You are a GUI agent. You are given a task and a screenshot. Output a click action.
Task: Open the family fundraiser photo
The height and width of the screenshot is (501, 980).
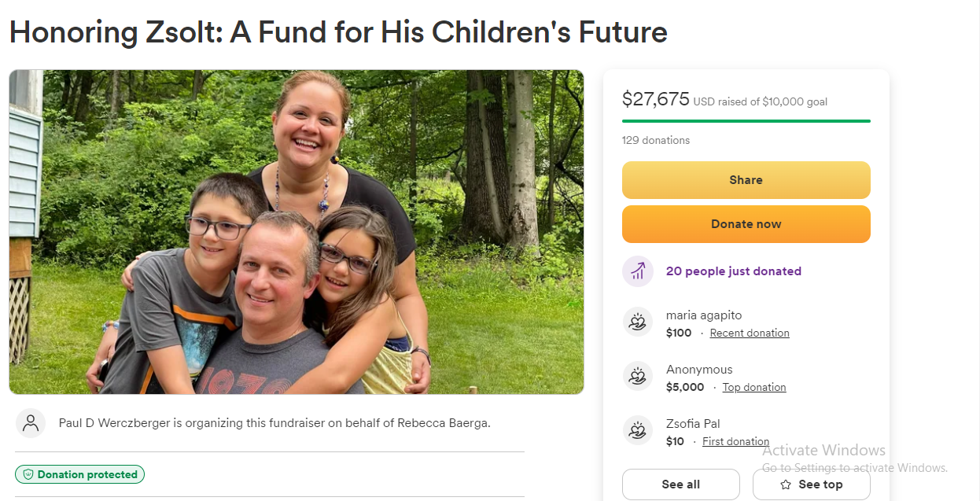(x=297, y=232)
